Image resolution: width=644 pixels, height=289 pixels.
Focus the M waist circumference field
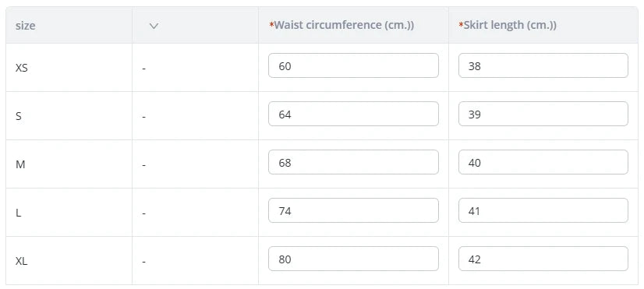(353, 162)
